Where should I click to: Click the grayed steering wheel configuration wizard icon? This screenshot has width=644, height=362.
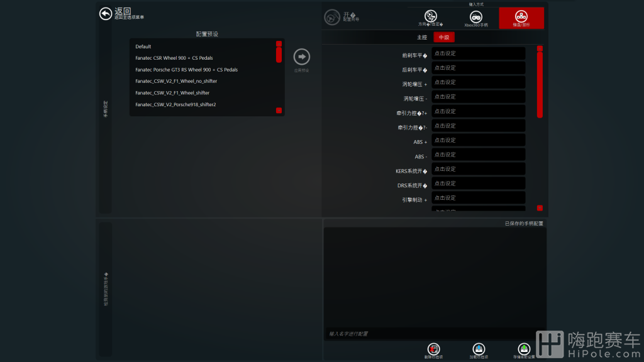pyautogui.click(x=332, y=17)
